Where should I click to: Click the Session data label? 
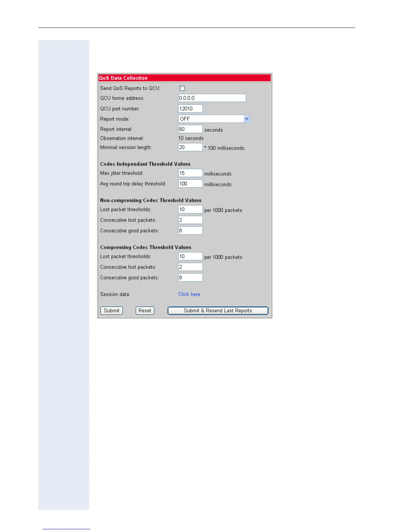click(x=115, y=294)
